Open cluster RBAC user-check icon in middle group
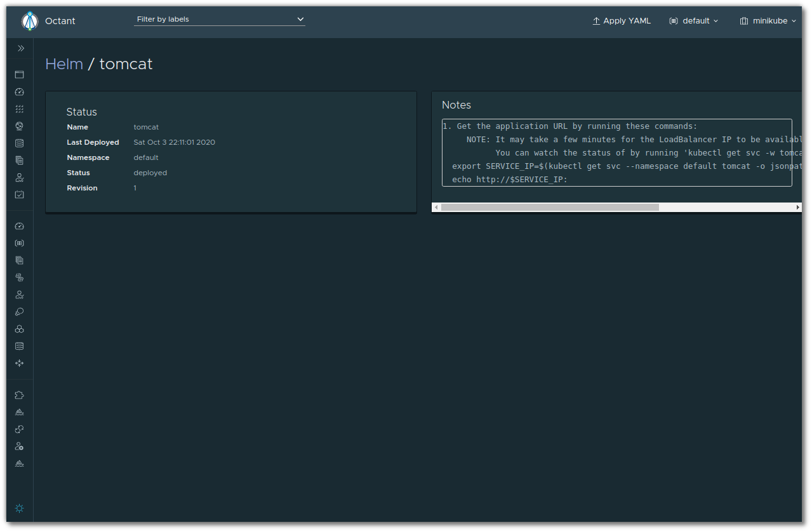Viewport: 812px width, 532px height. pos(20,295)
